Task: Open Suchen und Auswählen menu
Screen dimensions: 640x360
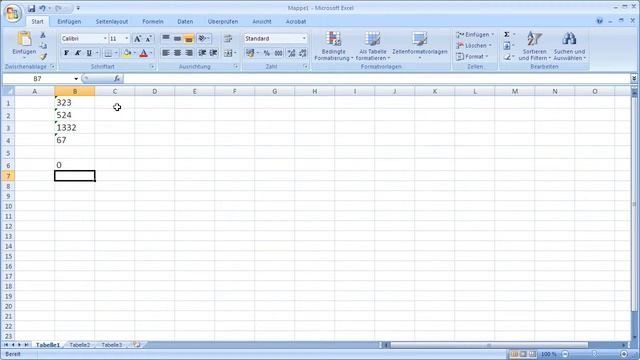Action: click(569, 46)
